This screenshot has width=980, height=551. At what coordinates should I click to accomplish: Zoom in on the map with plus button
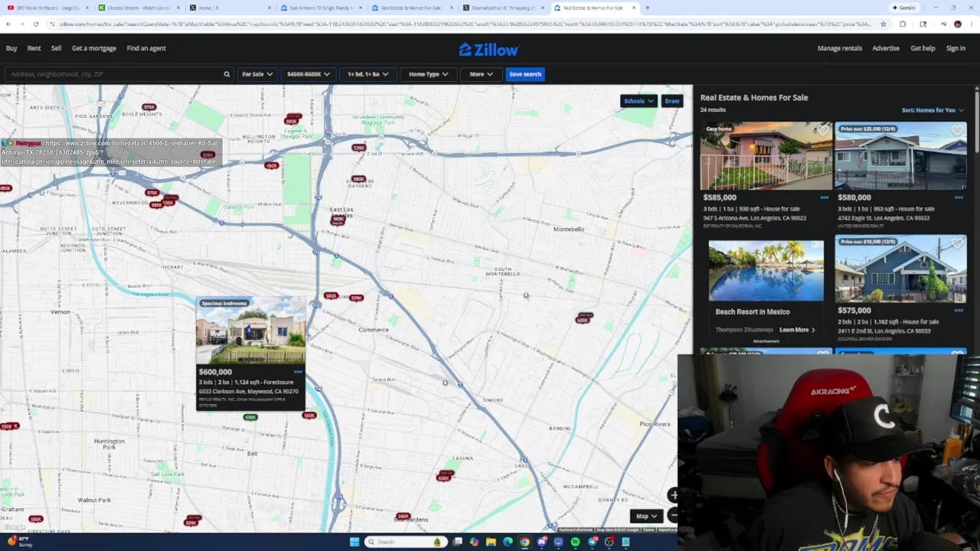673,495
